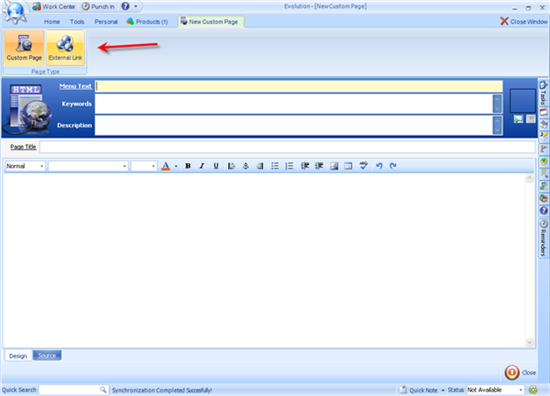This screenshot has height=396, width=550.
Task: Select the Custom Page type icon
Action: point(24,48)
